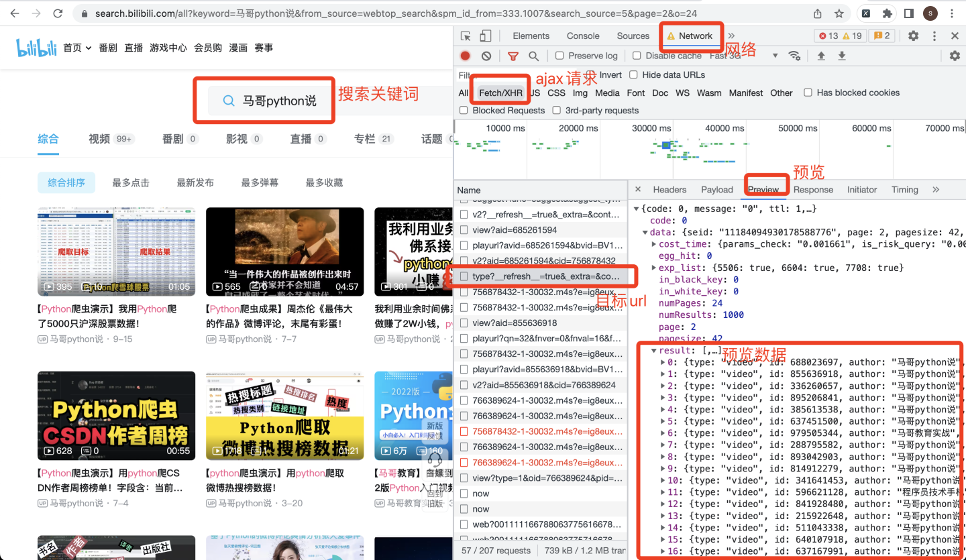Screen dimensions: 966x560
Task: Stop recording network log (red dot)
Action: tap(465, 56)
